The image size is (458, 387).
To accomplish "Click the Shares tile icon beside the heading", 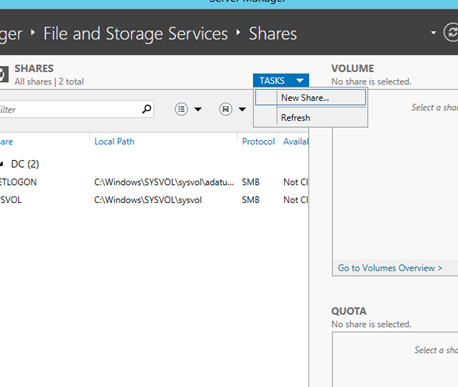I will (x=3, y=74).
